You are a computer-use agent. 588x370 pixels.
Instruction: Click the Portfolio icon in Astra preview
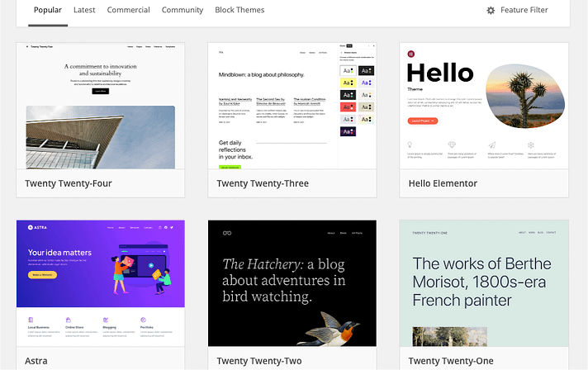pyautogui.click(x=143, y=320)
